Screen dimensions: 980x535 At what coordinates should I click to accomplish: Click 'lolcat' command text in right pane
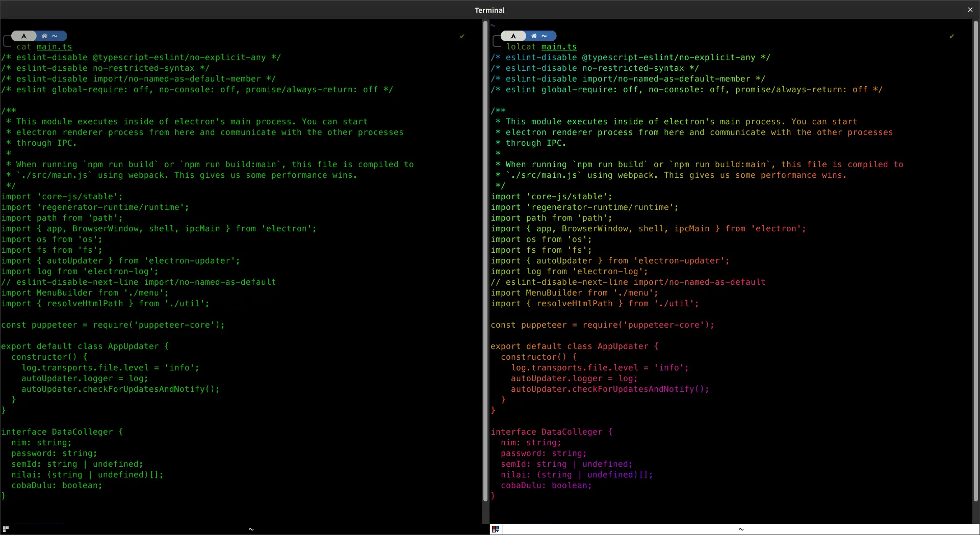(x=521, y=47)
